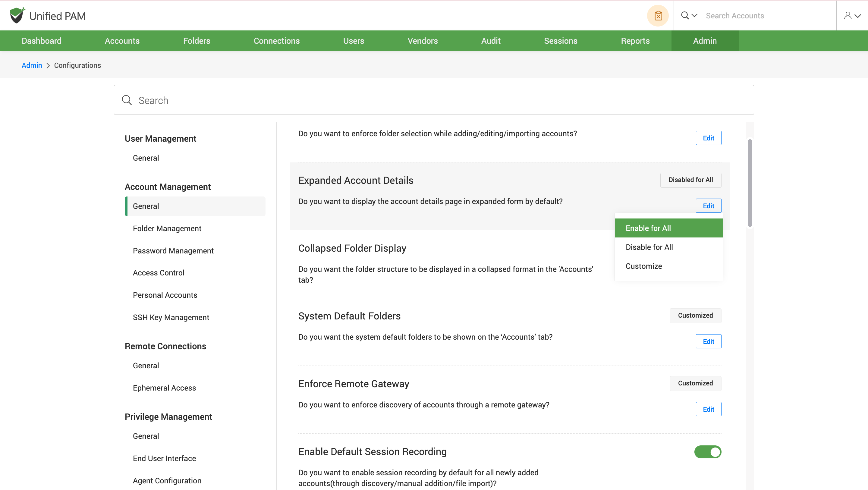Edit the System Default Folders setting
868x490 pixels.
pos(708,341)
